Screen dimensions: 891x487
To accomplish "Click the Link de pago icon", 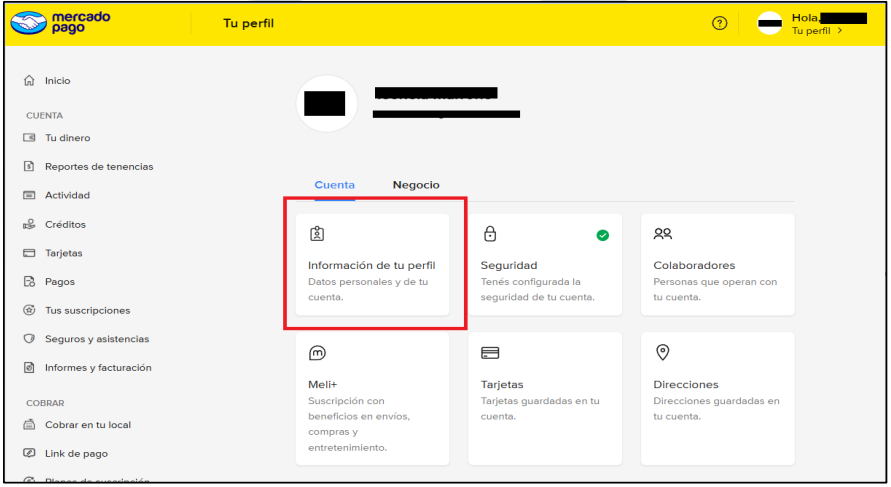I will click(29, 454).
